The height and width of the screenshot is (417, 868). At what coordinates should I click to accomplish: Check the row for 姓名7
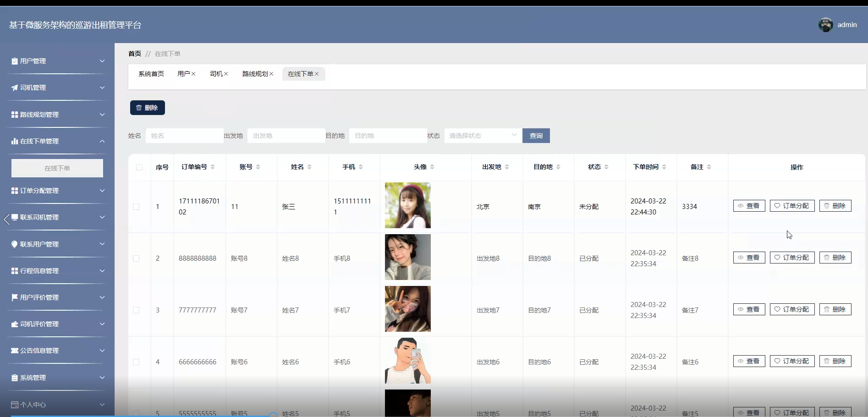(136, 310)
